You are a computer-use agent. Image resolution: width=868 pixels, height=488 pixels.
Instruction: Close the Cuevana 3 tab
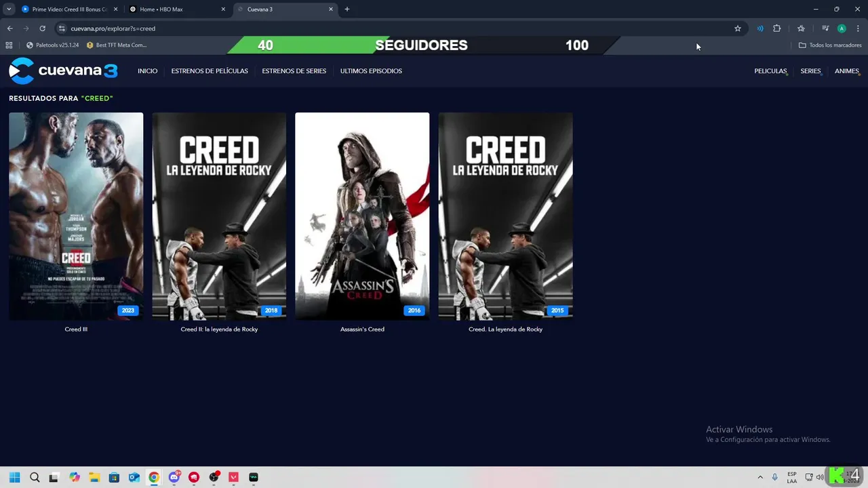click(331, 9)
